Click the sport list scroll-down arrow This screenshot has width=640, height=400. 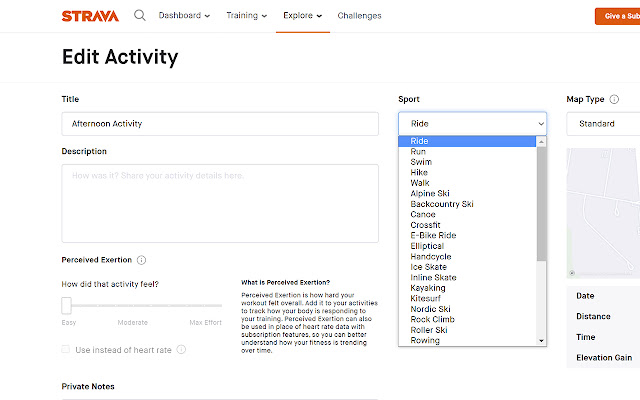pos(541,340)
